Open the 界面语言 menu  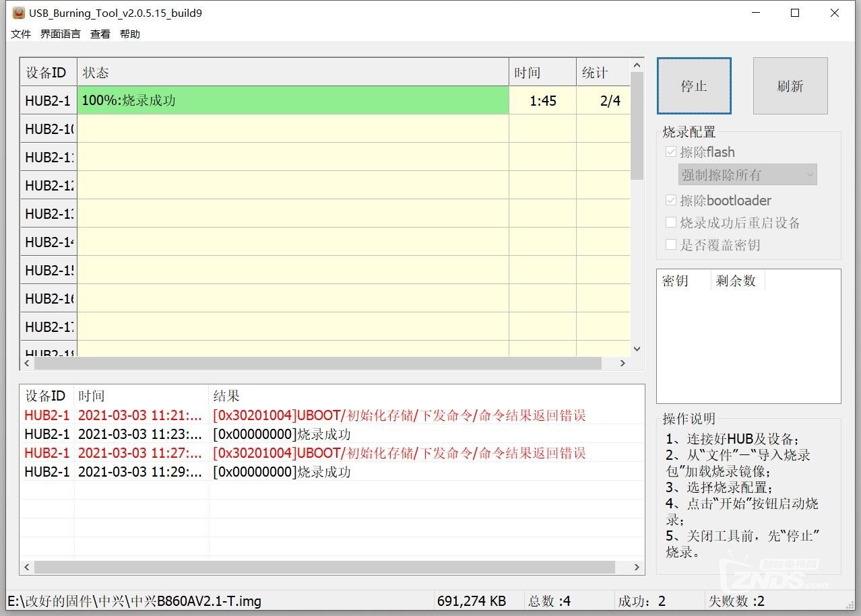pos(61,34)
